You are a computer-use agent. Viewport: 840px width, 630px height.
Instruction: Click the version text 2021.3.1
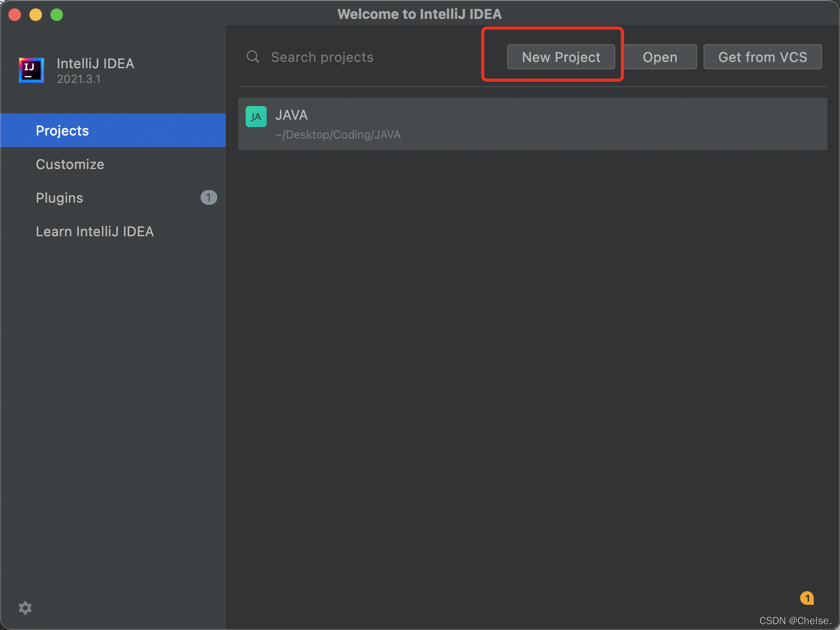79,79
